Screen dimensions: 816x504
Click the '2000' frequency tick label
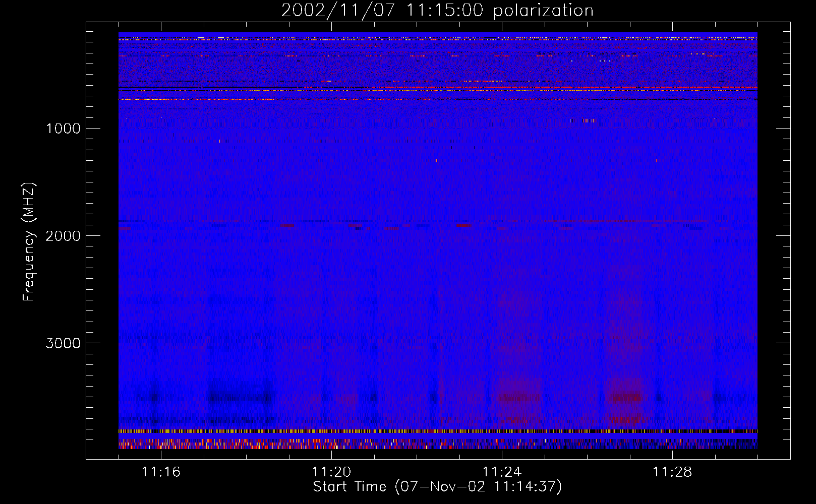[63, 236]
